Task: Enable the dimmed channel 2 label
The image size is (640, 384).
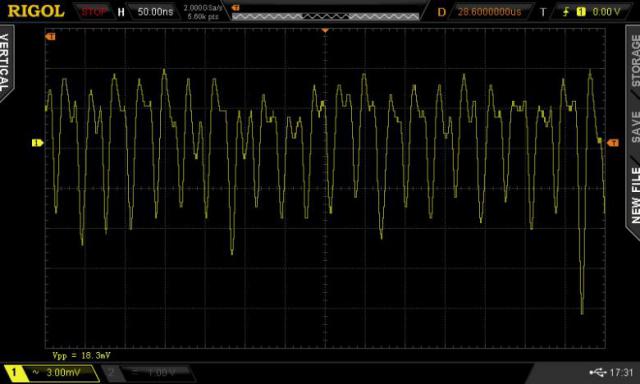Action: click(x=148, y=372)
